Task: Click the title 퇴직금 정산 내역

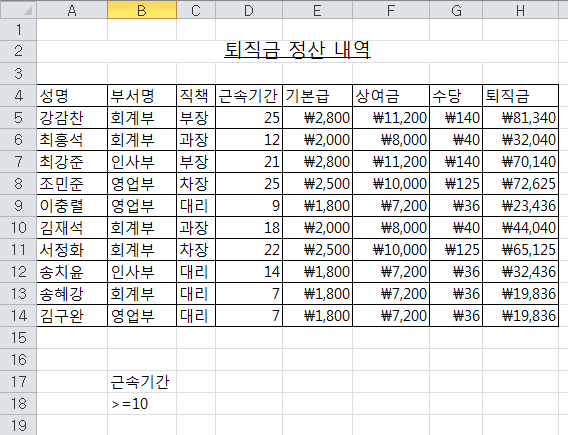Action: pos(297,50)
